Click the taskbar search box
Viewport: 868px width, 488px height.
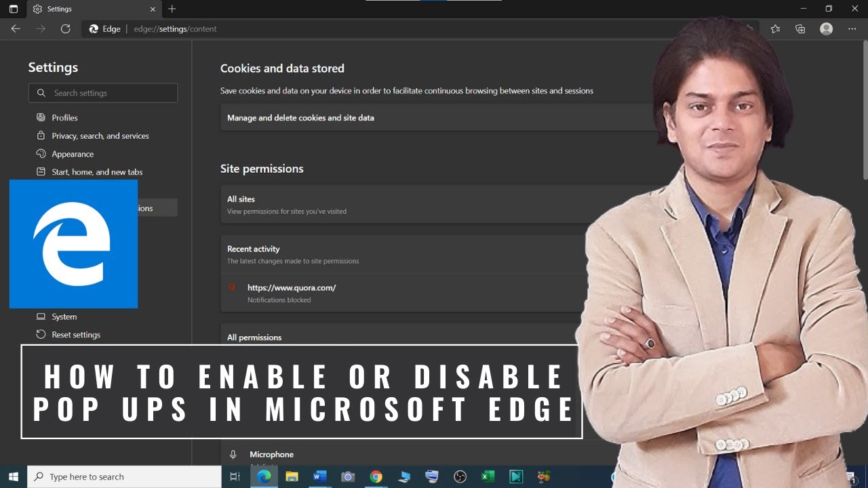[124, 476]
